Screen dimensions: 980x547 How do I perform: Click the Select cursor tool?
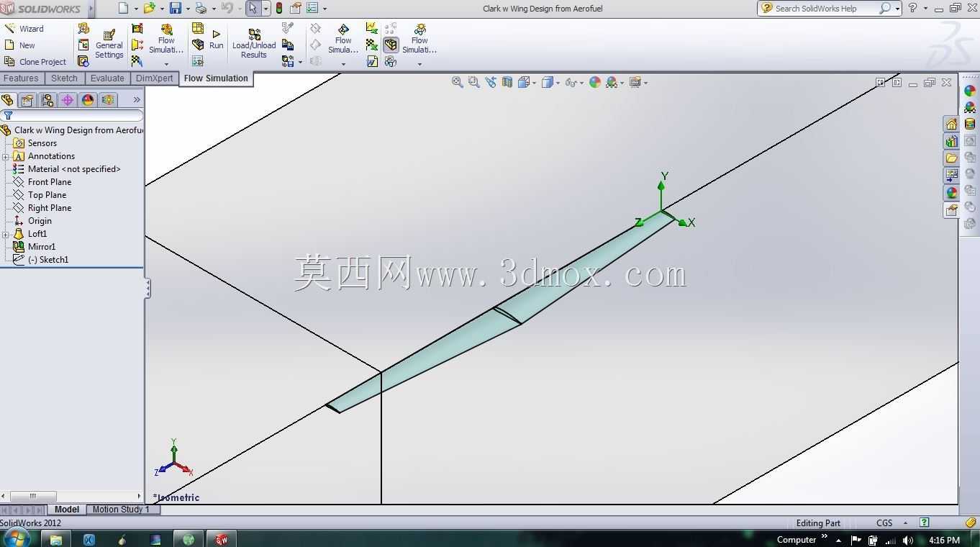tap(253, 9)
